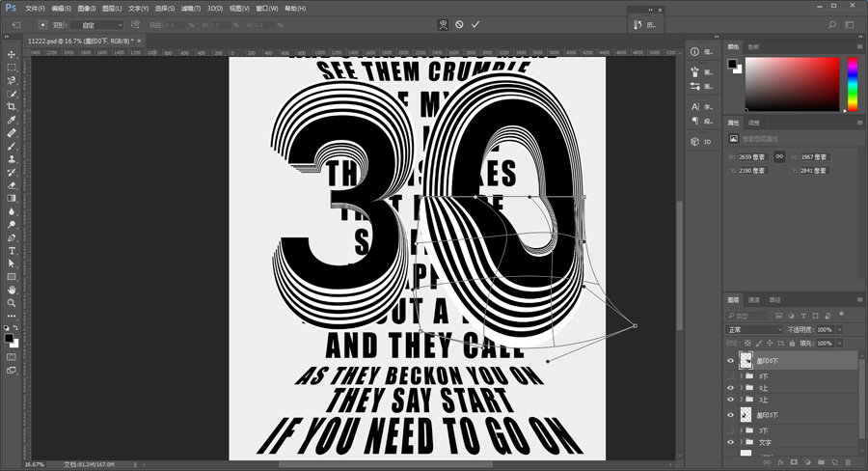
Task: Add a layer style via fx button
Action: (x=780, y=462)
